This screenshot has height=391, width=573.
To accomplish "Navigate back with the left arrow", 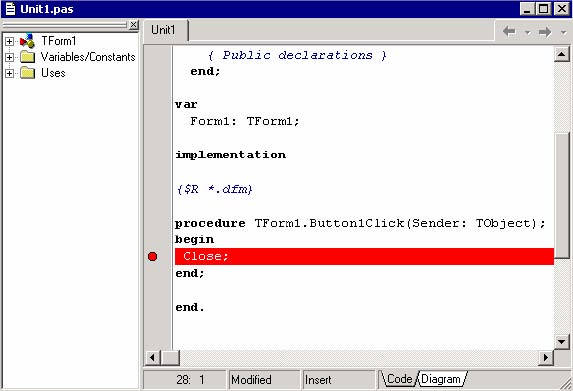I will pos(509,32).
